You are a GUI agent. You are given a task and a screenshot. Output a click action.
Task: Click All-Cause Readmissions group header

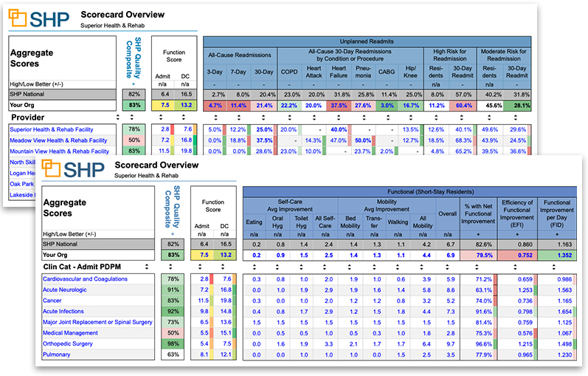point(240,55)
